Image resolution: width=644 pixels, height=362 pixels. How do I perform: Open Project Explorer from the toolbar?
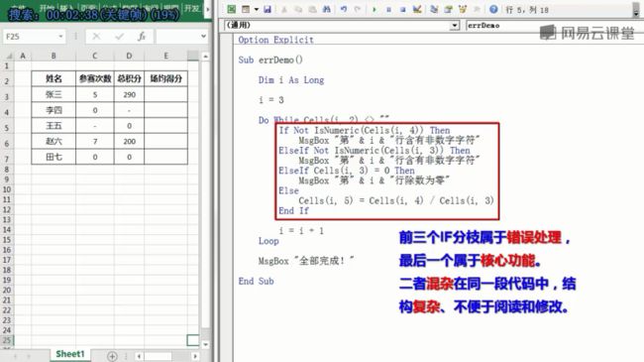pos(434,9)
